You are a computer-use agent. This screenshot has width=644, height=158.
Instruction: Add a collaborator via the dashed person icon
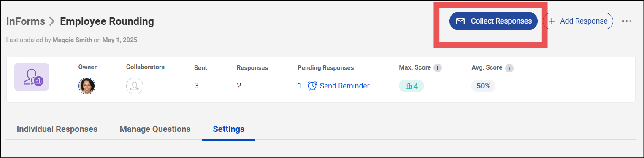coord(135,86)
